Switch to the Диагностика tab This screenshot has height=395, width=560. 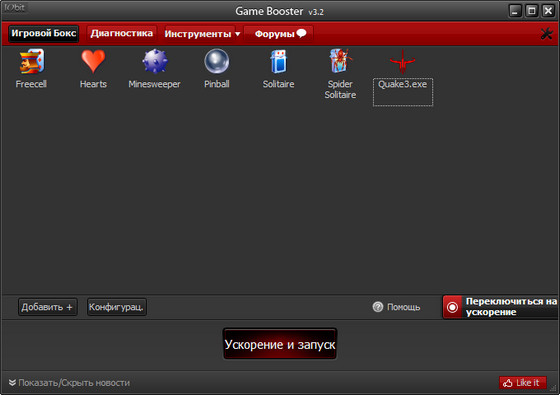tap(122, 34)
